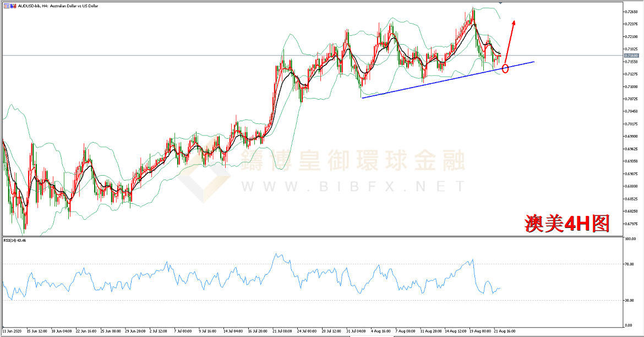Click the WWW.BIBFX.NET watermark text

coord(351,186)
